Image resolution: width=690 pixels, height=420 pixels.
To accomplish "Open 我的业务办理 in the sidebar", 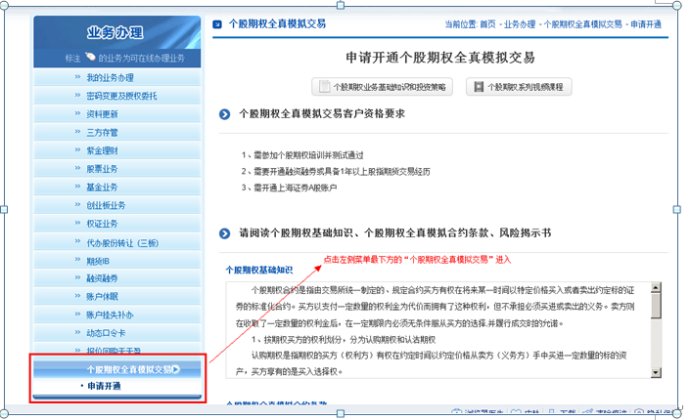I will [117, 77].
